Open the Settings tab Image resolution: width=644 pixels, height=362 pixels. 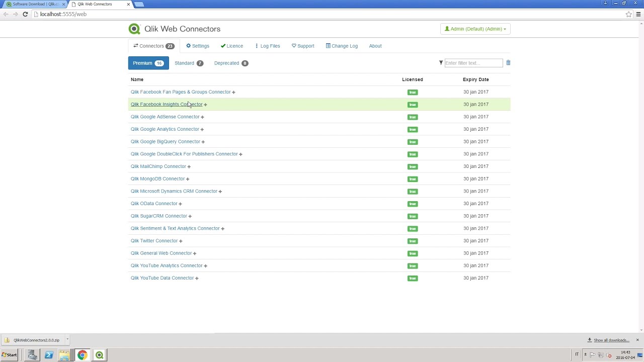[198, 46]
